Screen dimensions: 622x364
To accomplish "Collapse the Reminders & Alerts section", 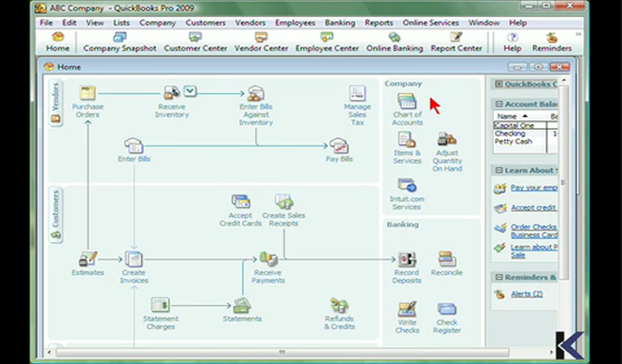I will [499, 277].
